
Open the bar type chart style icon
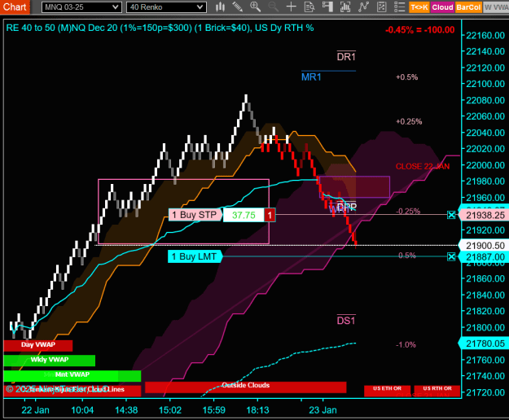click(x=220, y=7)
